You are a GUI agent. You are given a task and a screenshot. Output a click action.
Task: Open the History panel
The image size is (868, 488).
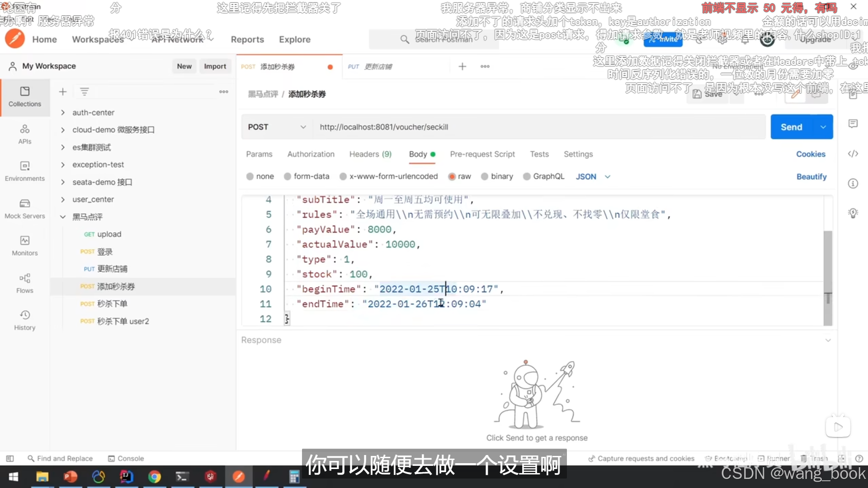pyautogui.click(x=25, y=319)
